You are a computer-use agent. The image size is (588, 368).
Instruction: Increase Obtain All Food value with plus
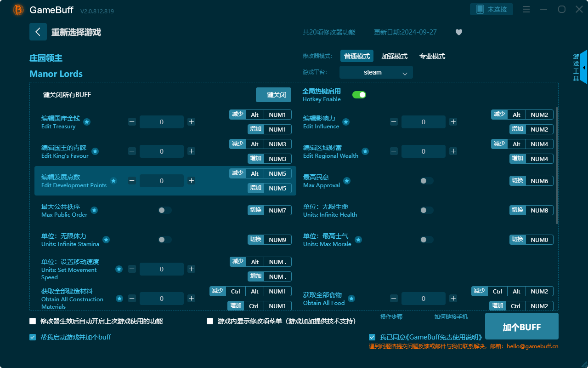(x=453, y=299)
